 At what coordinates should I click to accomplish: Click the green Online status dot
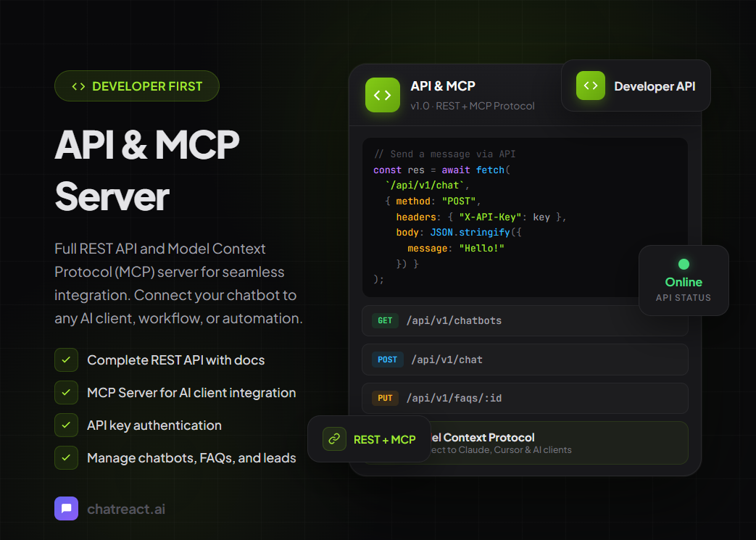click(683, 264)
